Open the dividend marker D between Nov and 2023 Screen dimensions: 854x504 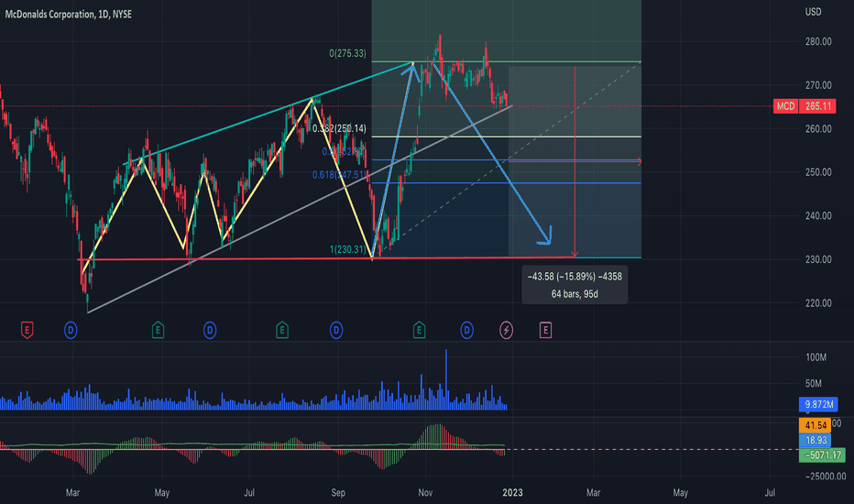click(466, 330)
